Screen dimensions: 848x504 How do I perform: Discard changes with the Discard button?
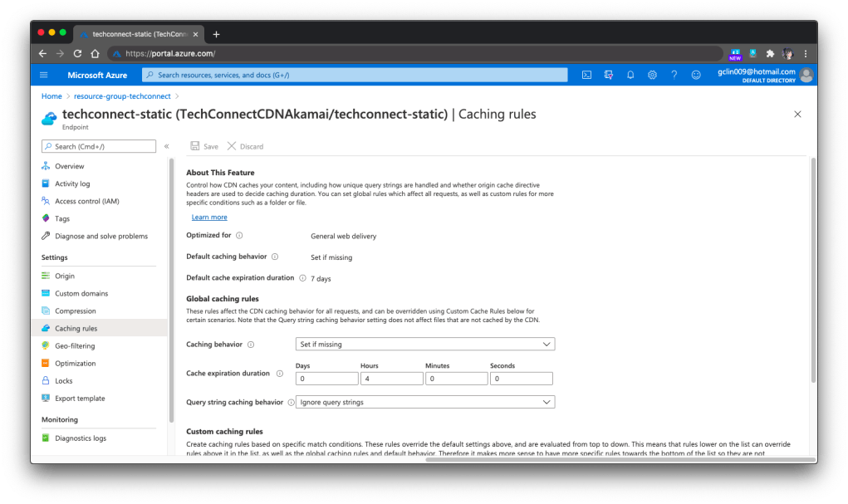click(244, 145)
